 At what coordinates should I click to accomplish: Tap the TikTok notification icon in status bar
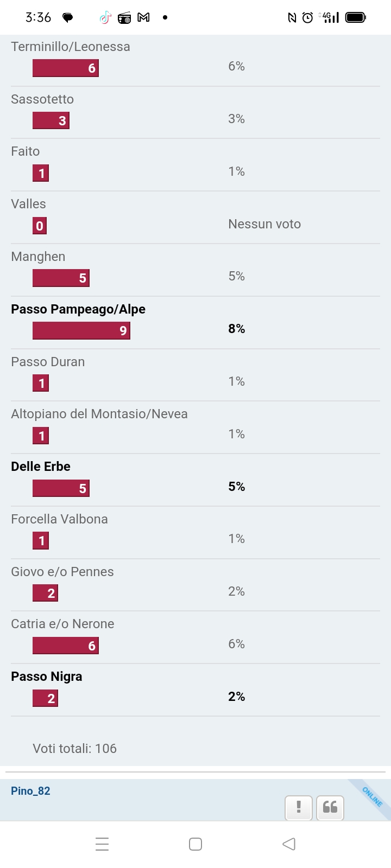105,18
